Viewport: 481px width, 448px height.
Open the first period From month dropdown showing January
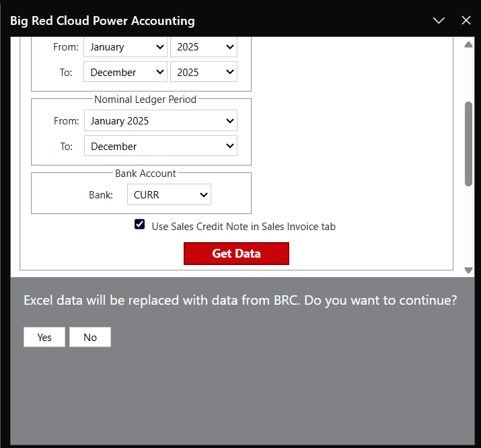pyautogui.click(x=125, y=47)
